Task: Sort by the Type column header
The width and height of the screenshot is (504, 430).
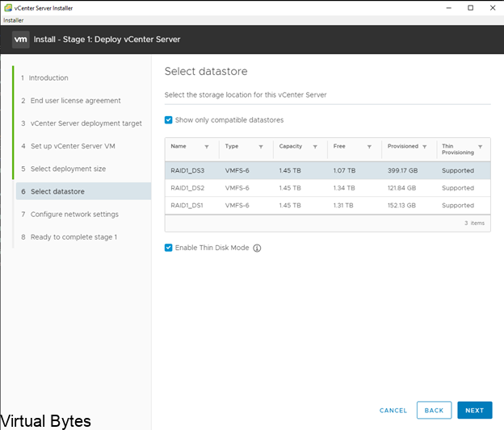Action: pos(232,147)
